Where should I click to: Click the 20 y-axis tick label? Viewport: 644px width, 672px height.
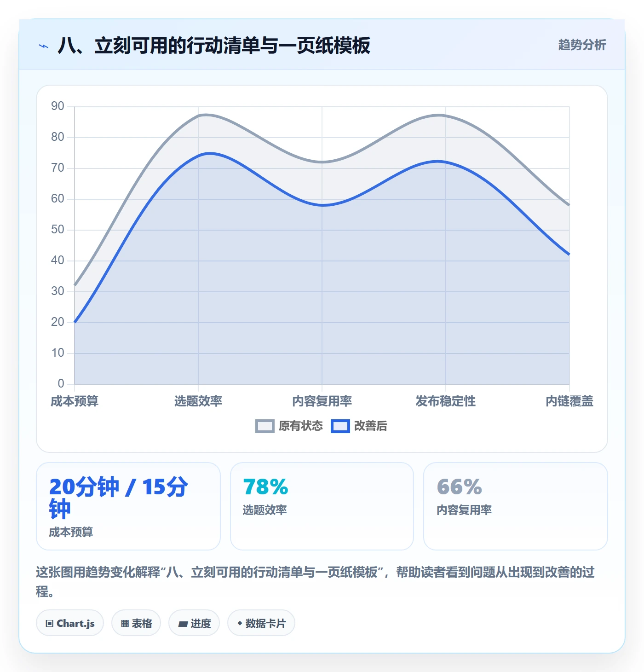pos(58,322)
